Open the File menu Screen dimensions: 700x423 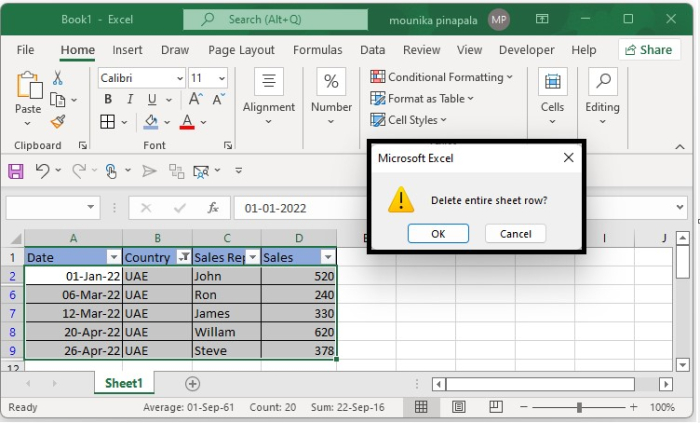[25, 50]
